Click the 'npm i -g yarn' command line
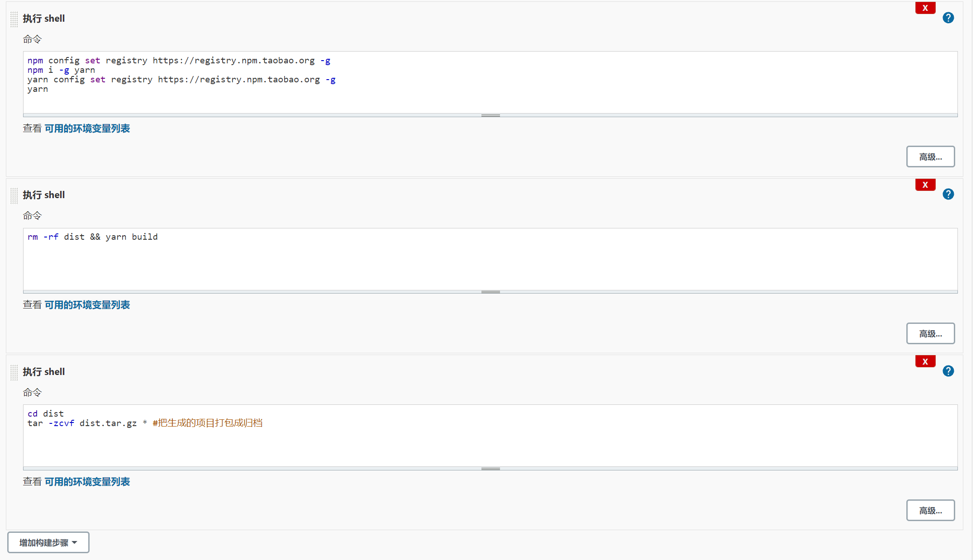The height and width of the screenshot is (560, 976). (x=61, y=70)
